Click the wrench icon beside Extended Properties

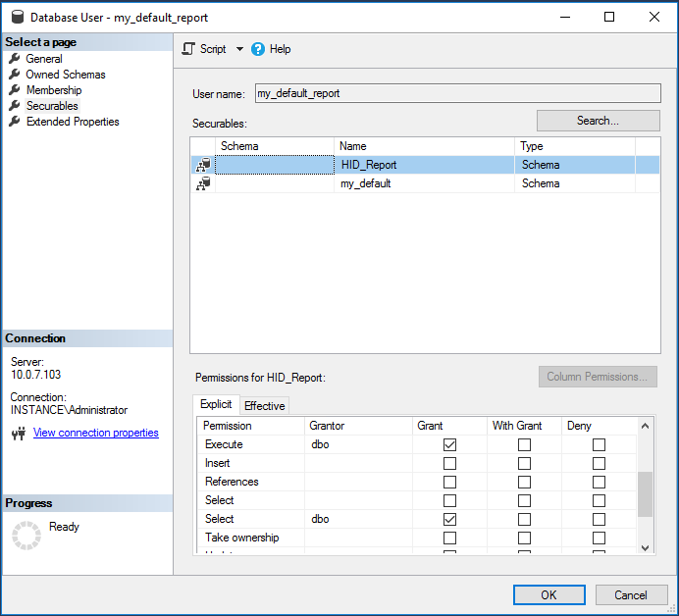[x=15, y=122]
